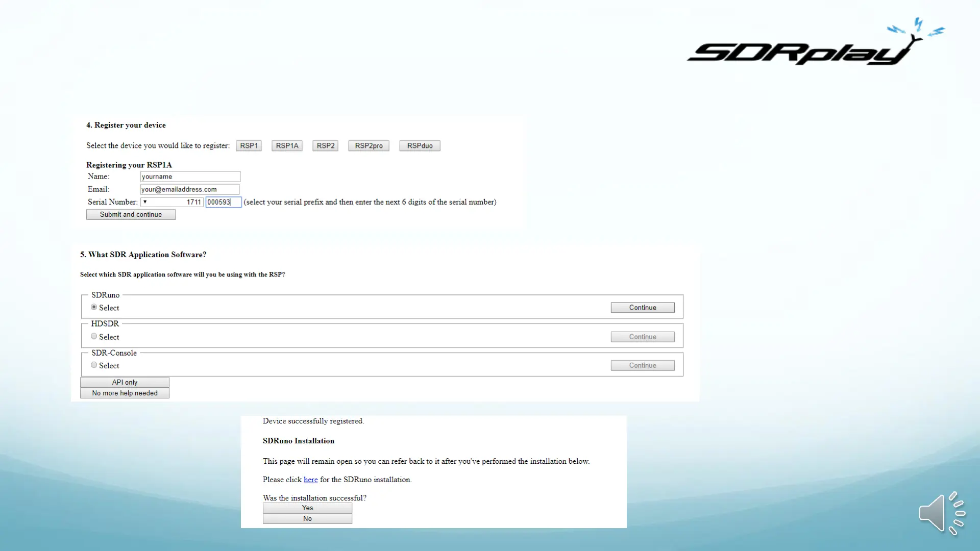Click the speaker audio icon

941,514
